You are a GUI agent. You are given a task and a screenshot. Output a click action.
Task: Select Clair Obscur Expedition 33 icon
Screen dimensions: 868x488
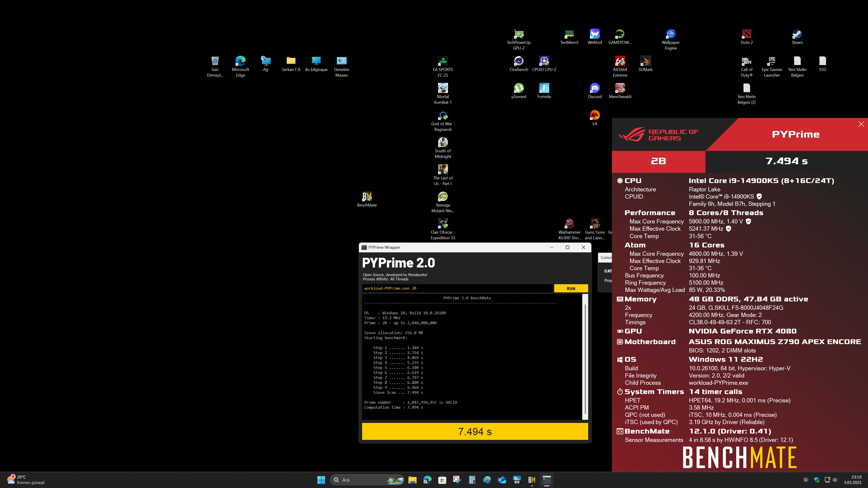pos(443,229)
